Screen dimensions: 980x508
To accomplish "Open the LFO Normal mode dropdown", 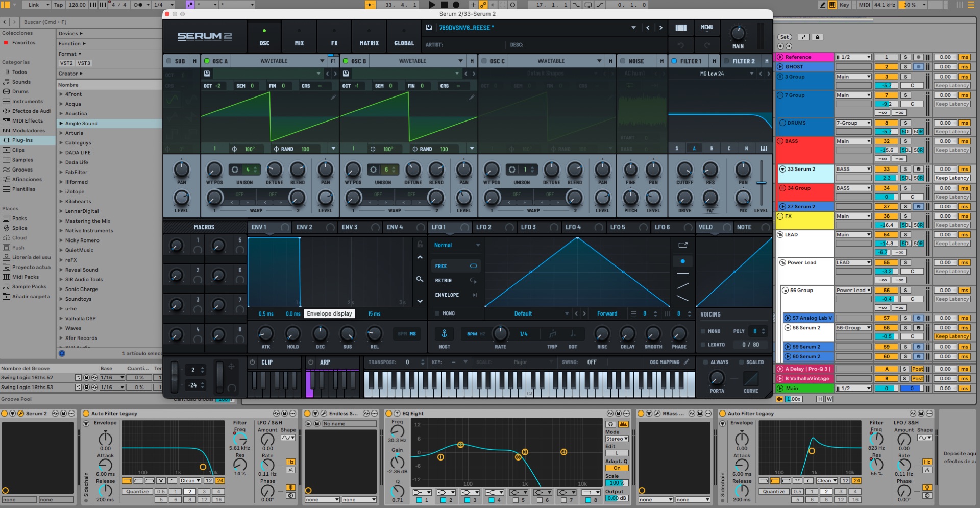I will tap(456, 245).
